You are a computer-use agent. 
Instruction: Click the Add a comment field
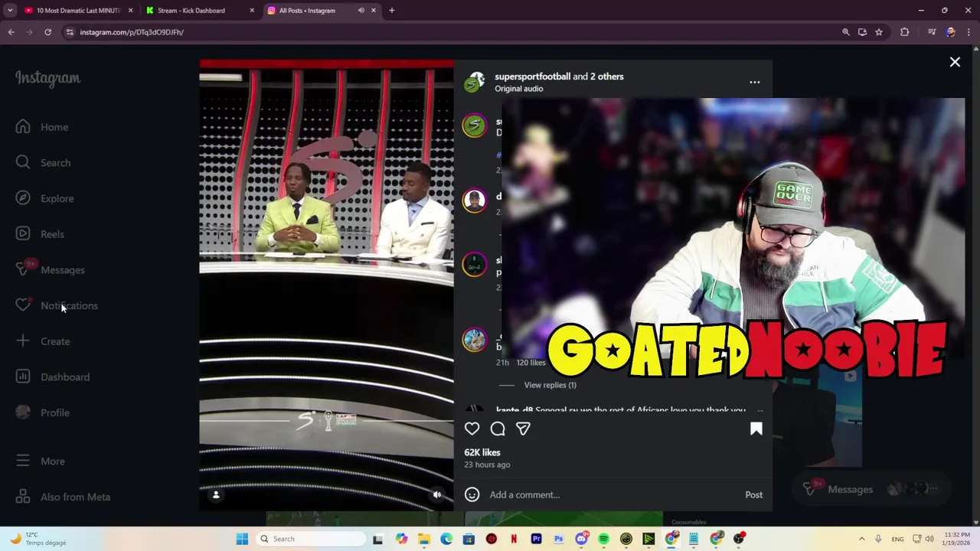613,494
